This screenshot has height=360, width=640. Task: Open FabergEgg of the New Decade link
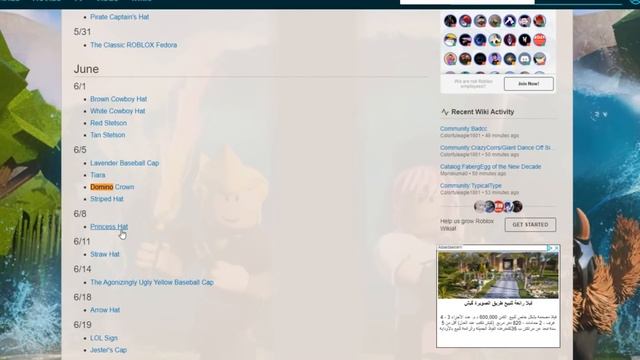490,167
